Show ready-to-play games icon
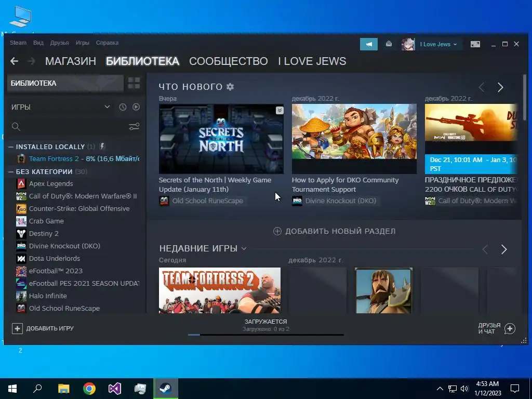The image size is (532, 399). (136, 107)
